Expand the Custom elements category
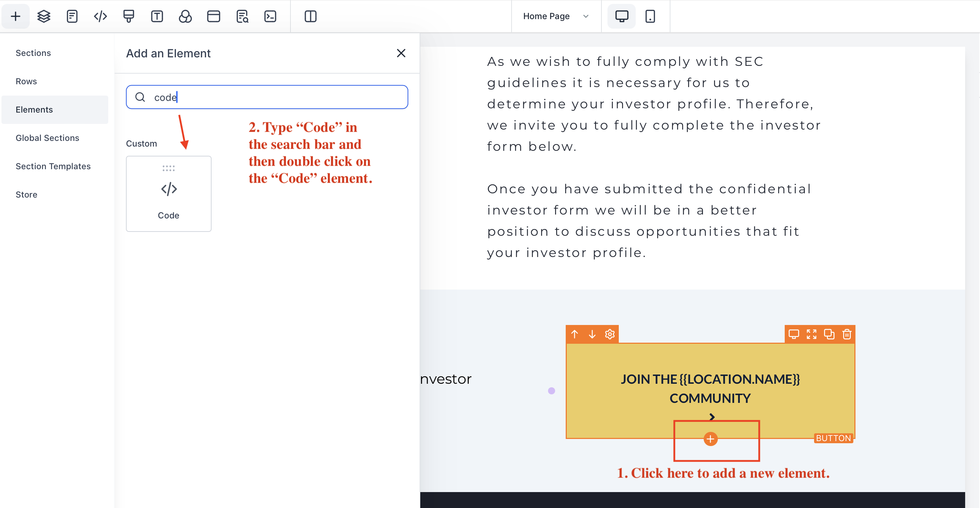This screenshot has height=508, width=980. (141, 143)
